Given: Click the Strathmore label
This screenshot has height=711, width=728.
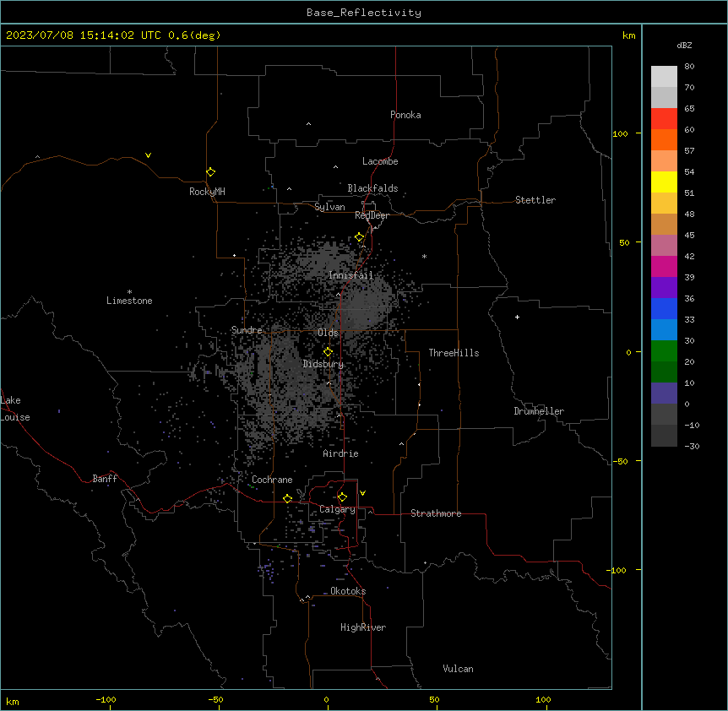Looking at the screenshot, I should [436, 513].
